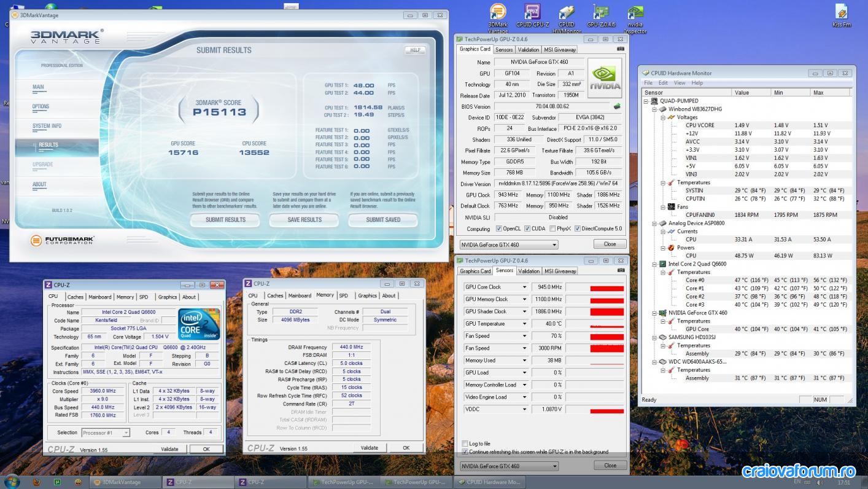This screenshot has height=489, width=868.
Task: Click the NVIDIA GeForce GTX 460 card icon in Hardware Monitor
Action: point(663,313)
